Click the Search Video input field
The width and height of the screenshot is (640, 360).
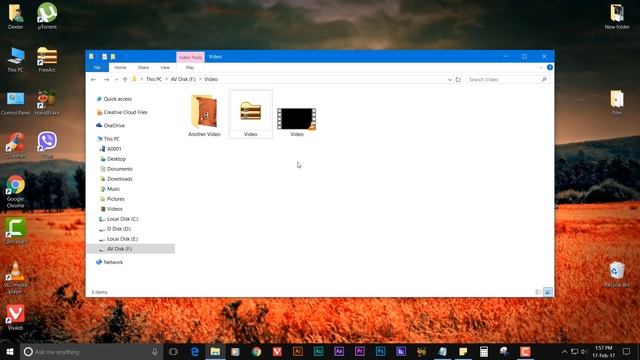pyautogui.click(x=504, y=80)
